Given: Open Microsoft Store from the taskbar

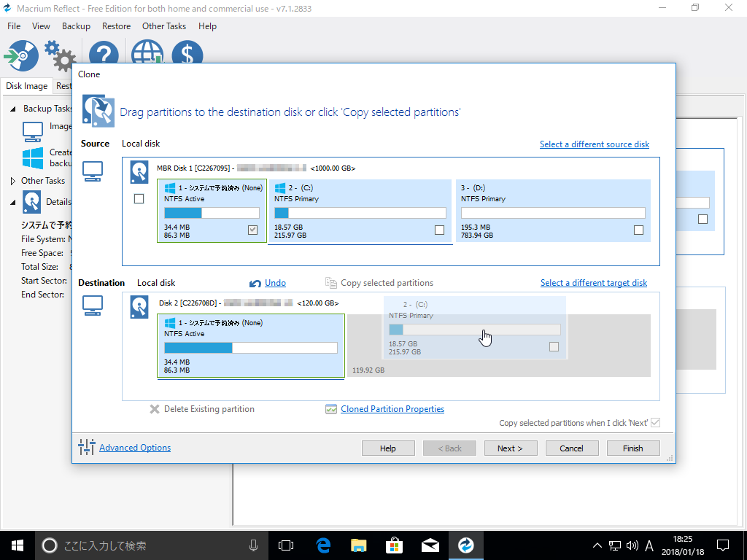Looking at the screenshot, I should pyautogui.click(x=395, y=545).
